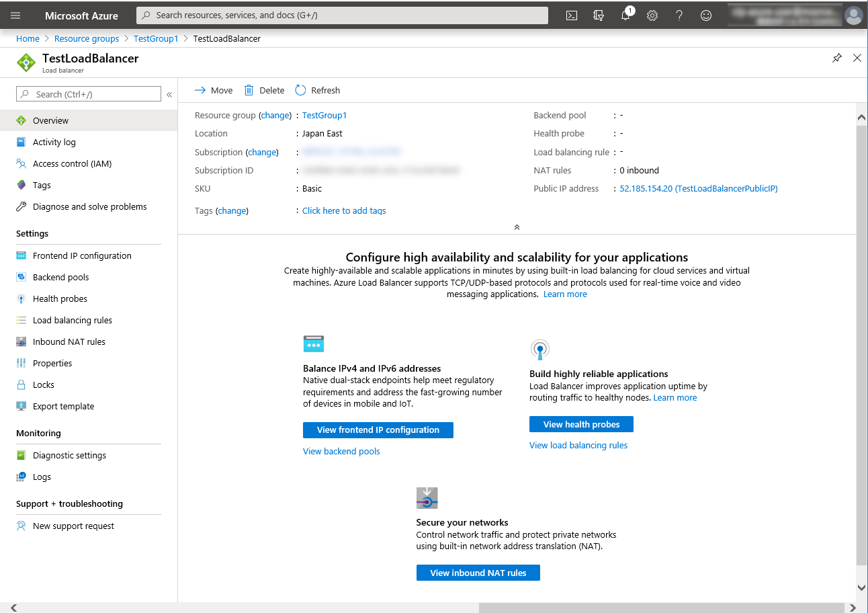The width and height of the screenshot is (868, 613).
Task: Open the Directory and subscription filter icon
Action: click(599, 15)
